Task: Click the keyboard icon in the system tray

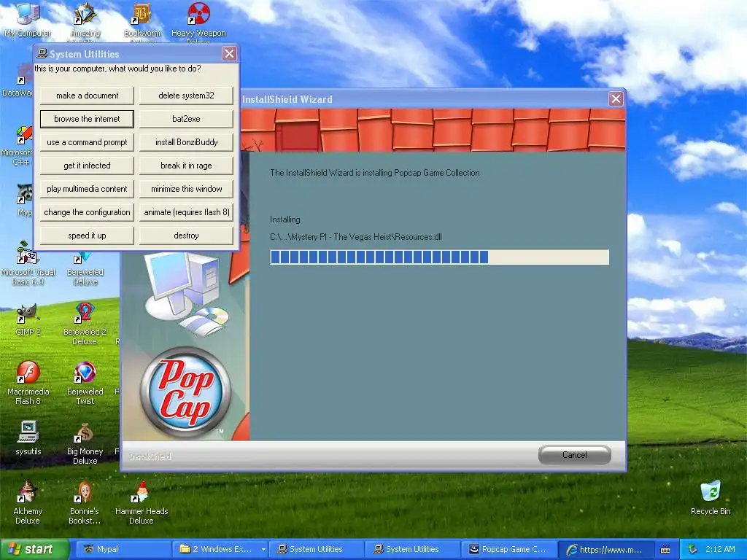Action: (x=665, y=550)
